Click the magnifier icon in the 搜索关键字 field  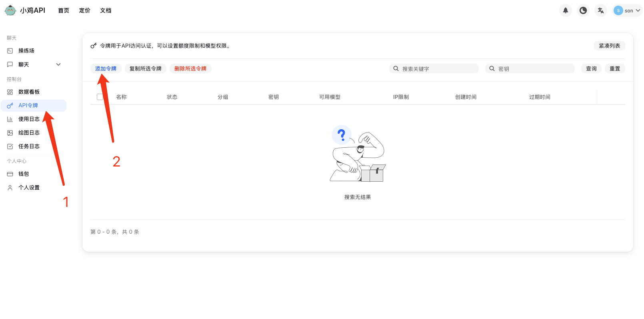[396, 68]
